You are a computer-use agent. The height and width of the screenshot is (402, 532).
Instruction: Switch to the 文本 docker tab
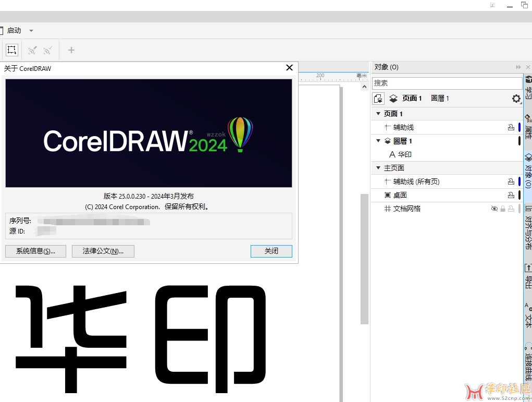click(x=528, y=315)
